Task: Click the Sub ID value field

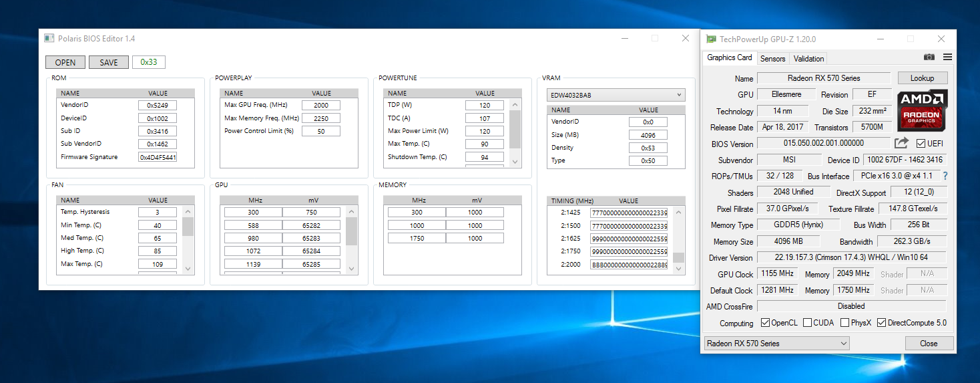Action: click(x=158, y=131)
